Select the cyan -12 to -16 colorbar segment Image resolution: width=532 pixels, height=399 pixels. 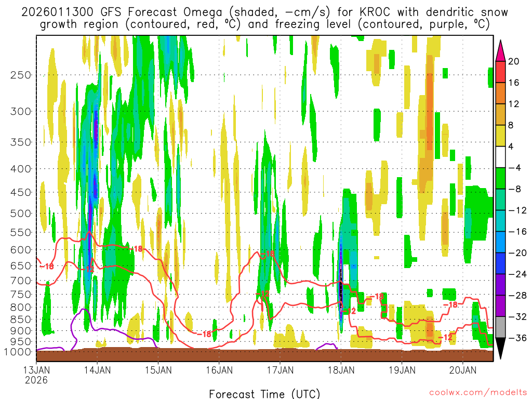[x=500, y=221]
